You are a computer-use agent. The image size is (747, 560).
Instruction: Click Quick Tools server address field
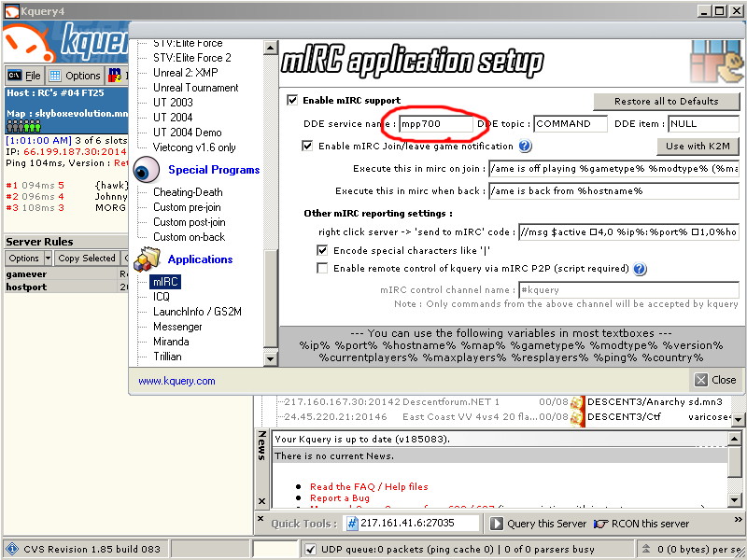tap(412, 523)
